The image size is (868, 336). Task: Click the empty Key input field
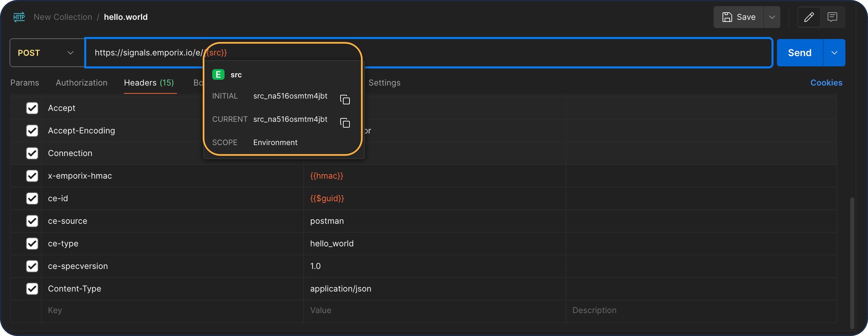tap(171, 310)
